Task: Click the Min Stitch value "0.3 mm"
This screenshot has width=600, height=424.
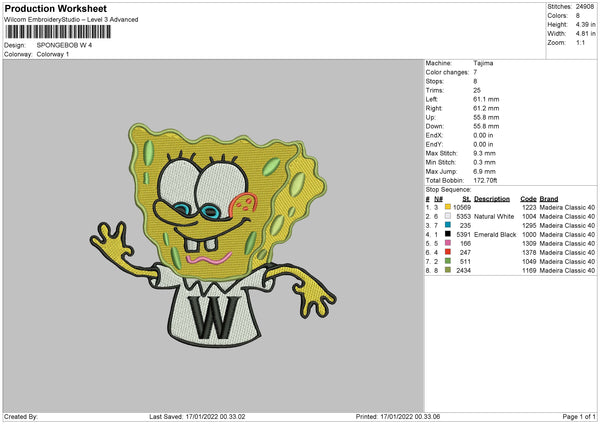Action: [x=484, y=163]
